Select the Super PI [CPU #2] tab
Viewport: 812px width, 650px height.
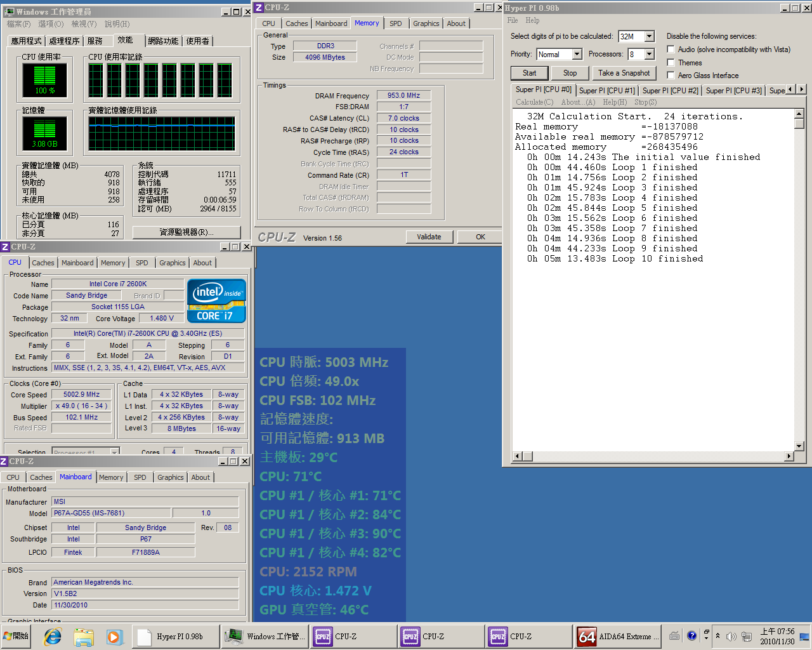tap(670, 91)
